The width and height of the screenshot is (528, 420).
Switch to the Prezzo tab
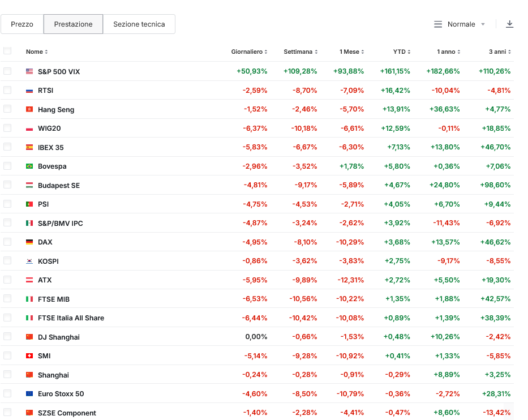(22, 24)
